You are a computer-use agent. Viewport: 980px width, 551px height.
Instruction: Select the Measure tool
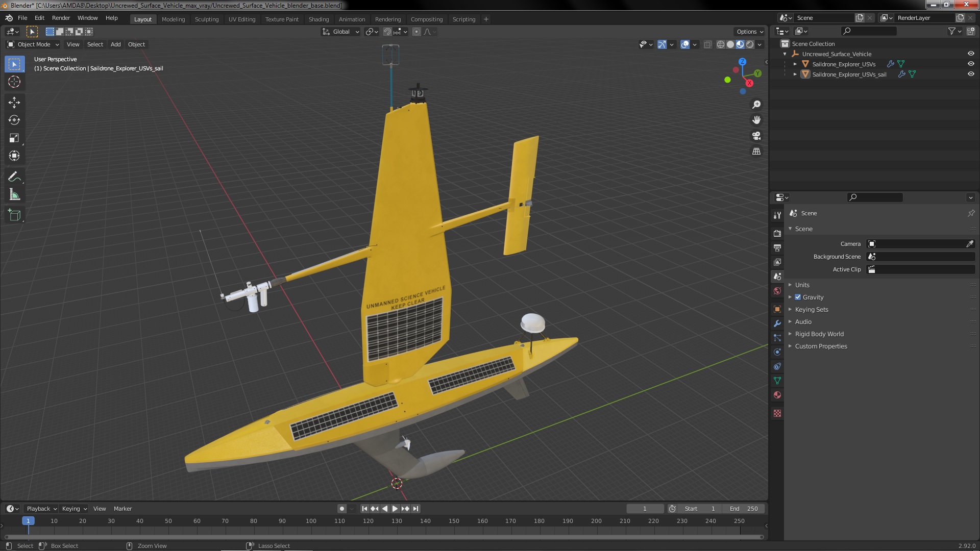point(14,194)
